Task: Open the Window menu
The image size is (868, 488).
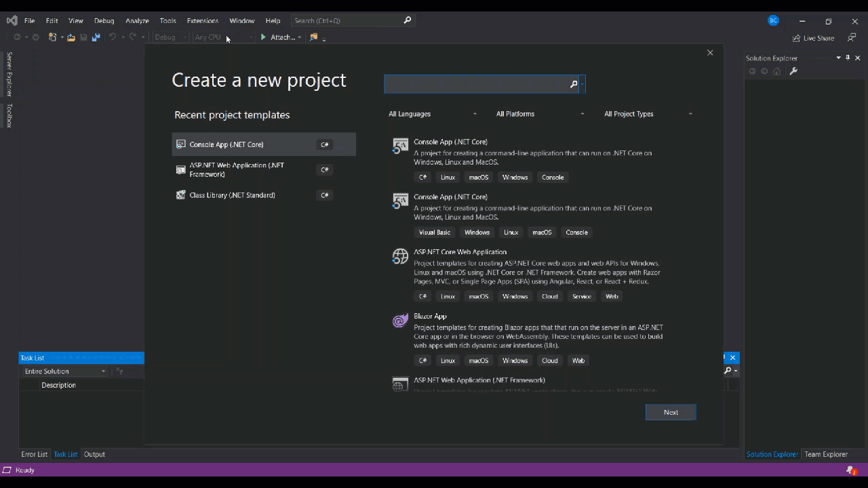Action: point(241,21)
